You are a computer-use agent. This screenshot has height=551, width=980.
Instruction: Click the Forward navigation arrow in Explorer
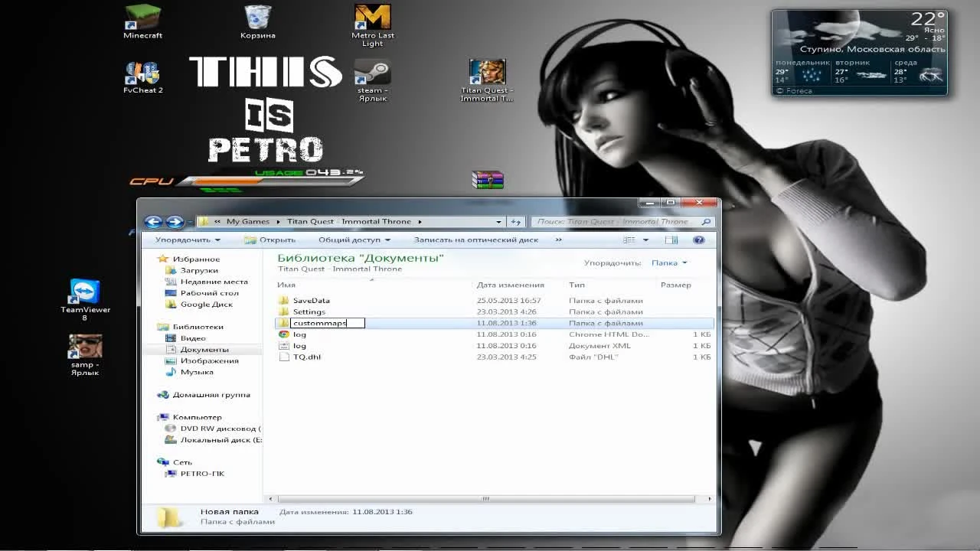(175, 222)
